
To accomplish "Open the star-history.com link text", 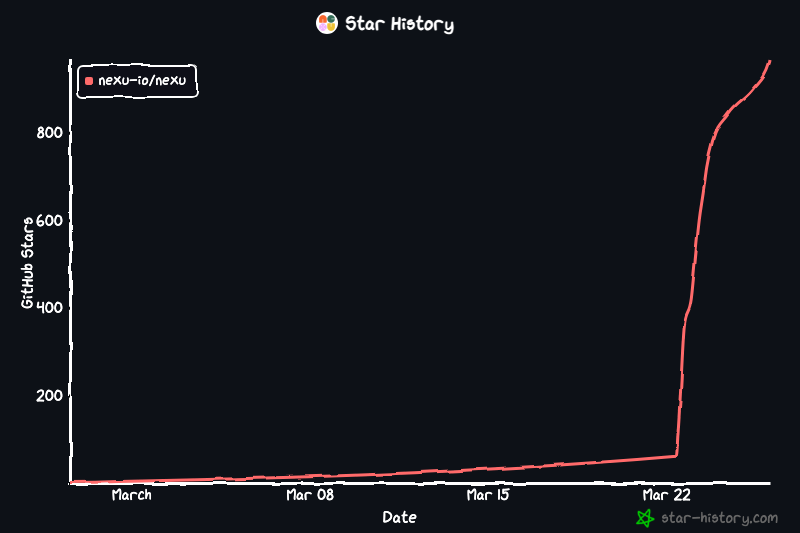I will (719, 518).
